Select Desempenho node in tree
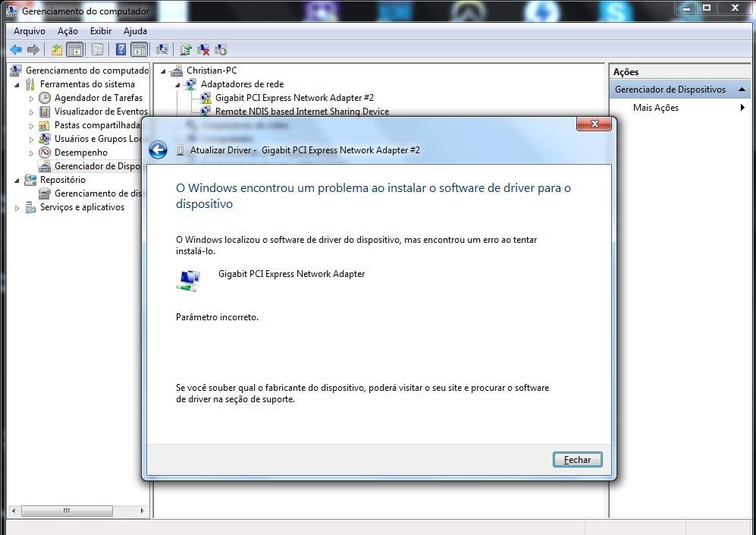 pos(81,153)
